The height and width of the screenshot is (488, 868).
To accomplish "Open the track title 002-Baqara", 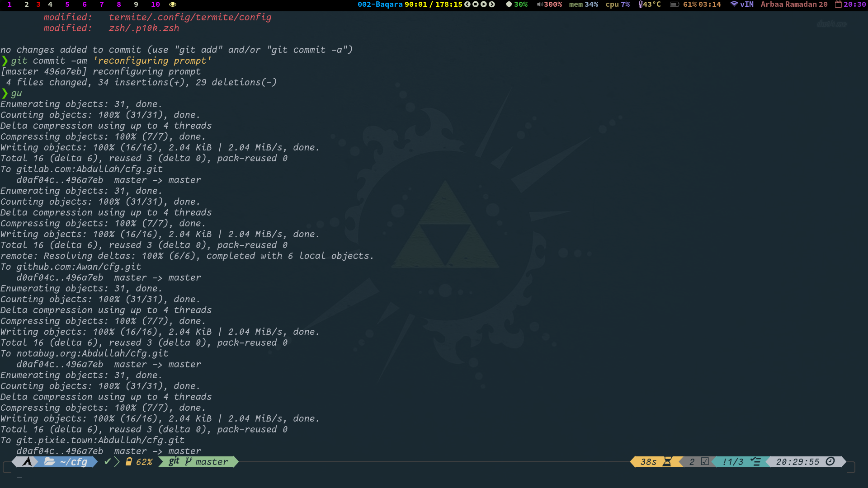I will point(382,5).
